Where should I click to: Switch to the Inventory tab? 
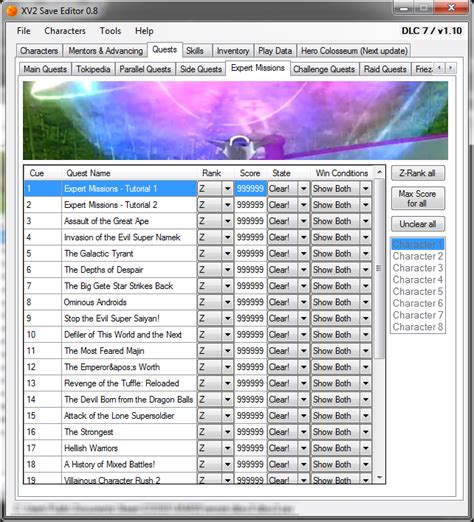pyautogui.click(x=233, y=51)
